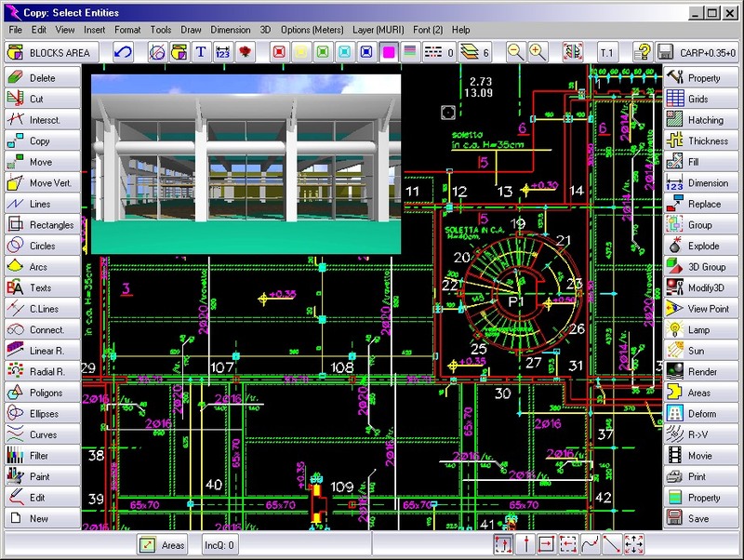Click the red flower symbol icon
Screen dimensions: 744x560
click(245, 52)
